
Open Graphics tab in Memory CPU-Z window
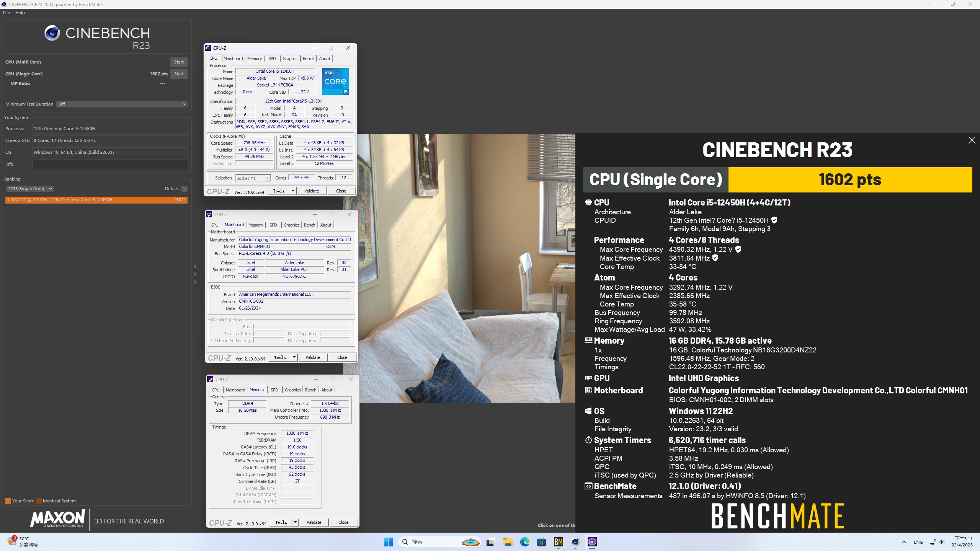click(293, 390)
